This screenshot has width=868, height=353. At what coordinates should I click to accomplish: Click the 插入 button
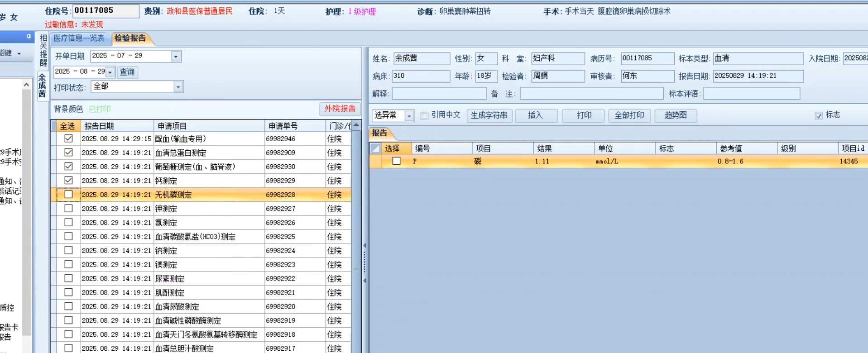pos(536,115)
